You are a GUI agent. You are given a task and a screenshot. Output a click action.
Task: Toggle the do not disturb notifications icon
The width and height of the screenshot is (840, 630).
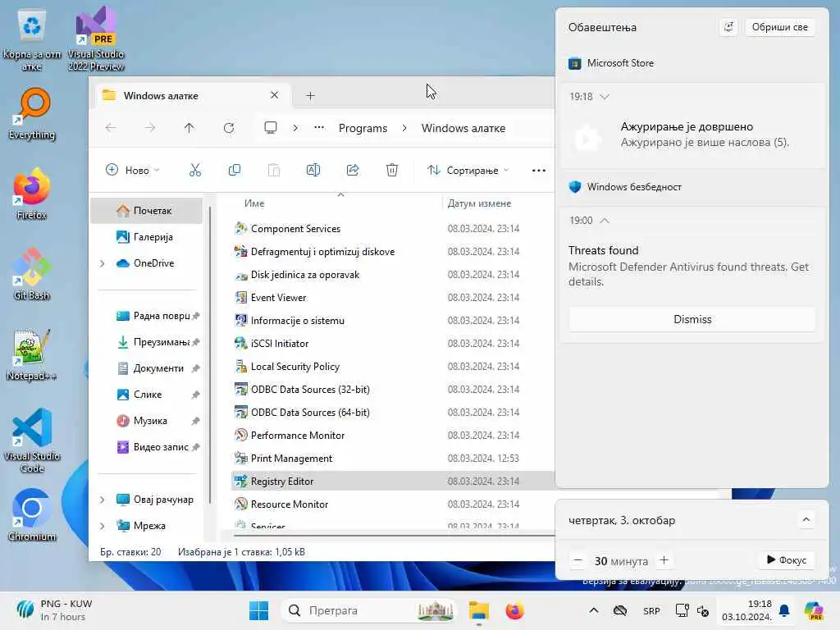coord(728,27)
